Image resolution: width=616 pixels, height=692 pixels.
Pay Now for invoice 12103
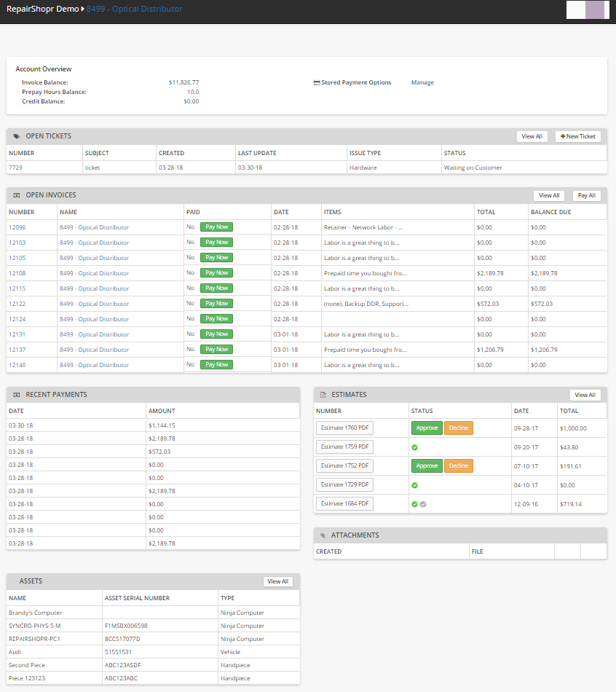pyautogui.click(x=216, y=243)
